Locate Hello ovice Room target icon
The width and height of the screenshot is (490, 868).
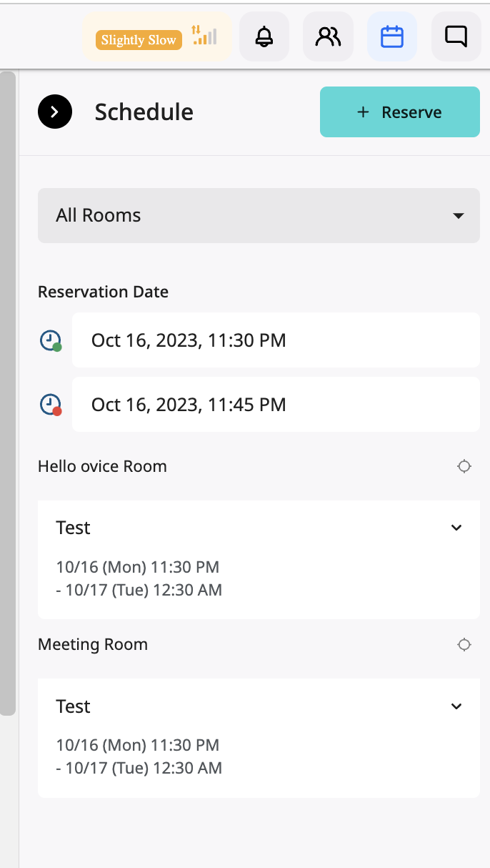[464, 466]
